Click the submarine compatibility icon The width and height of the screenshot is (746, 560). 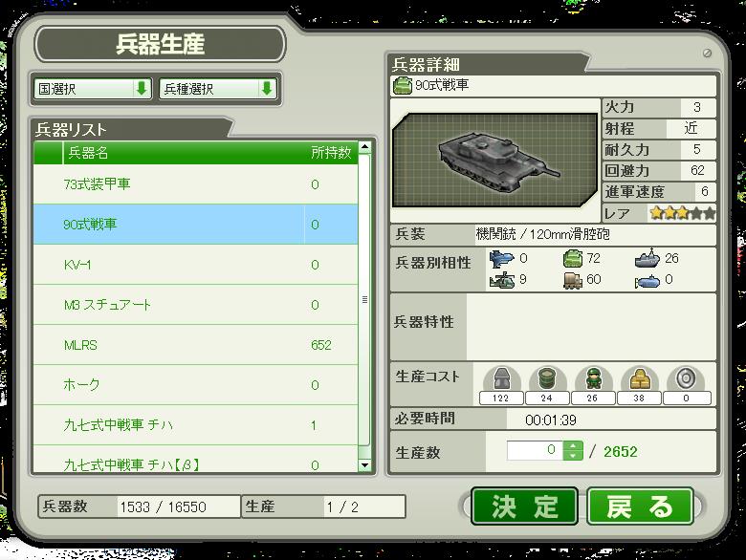tap(647, 281)
